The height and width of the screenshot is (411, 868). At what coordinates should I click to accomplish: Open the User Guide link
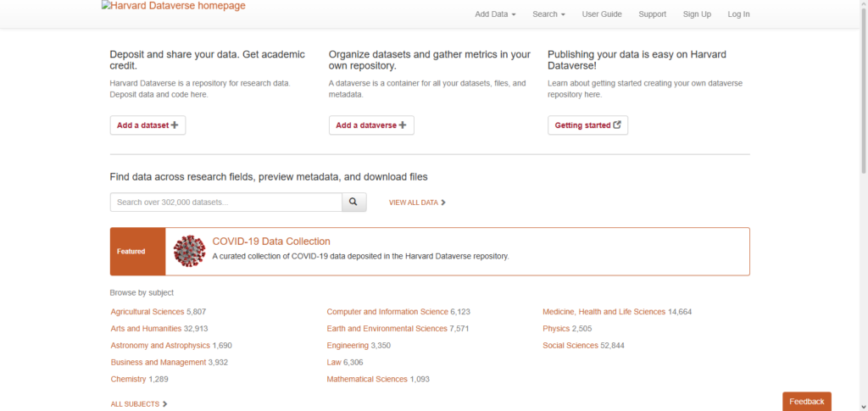(x=602, y=14)
